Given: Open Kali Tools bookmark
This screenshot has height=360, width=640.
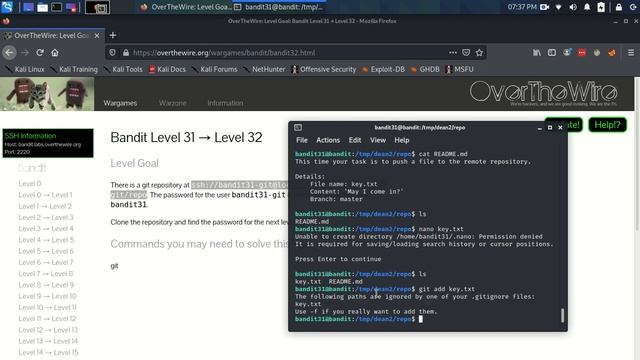Looking at the screenshot, I should [123, 69].
